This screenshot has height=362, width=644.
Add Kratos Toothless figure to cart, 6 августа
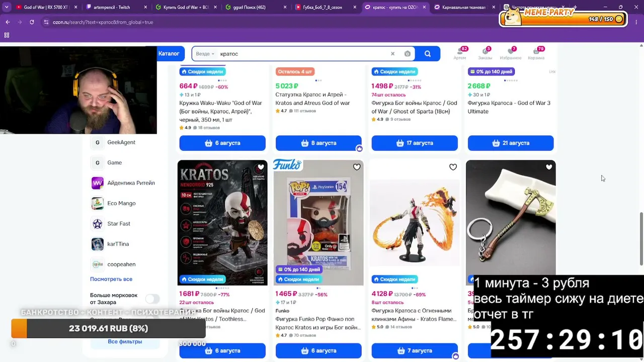pos(222,350)
